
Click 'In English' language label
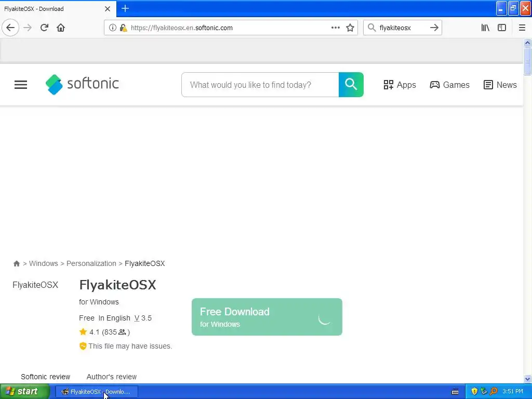coord(114,318)
